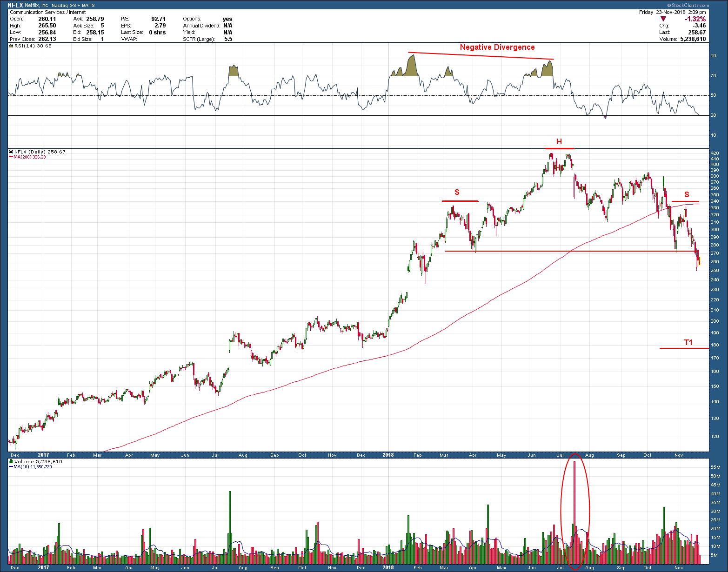Click the Volume panel legend icon
This screenshot has width=728, height=572.
click(11, 461)
